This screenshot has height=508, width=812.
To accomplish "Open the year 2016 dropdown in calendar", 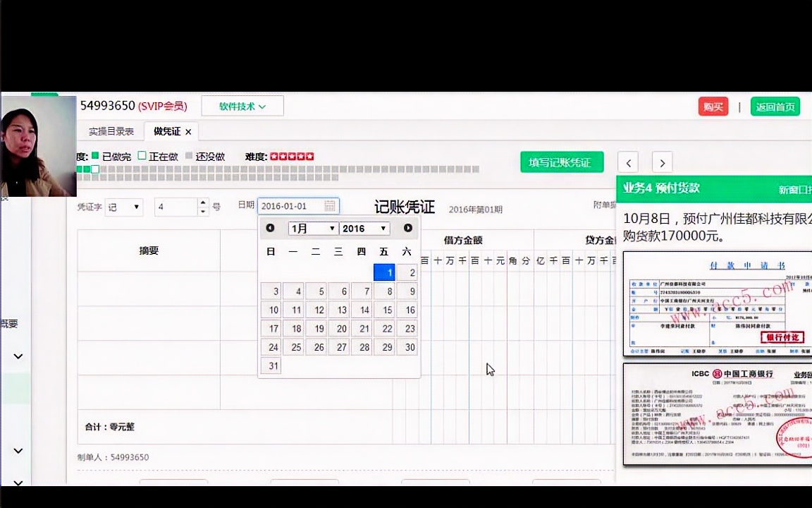I will coord(363,228).
